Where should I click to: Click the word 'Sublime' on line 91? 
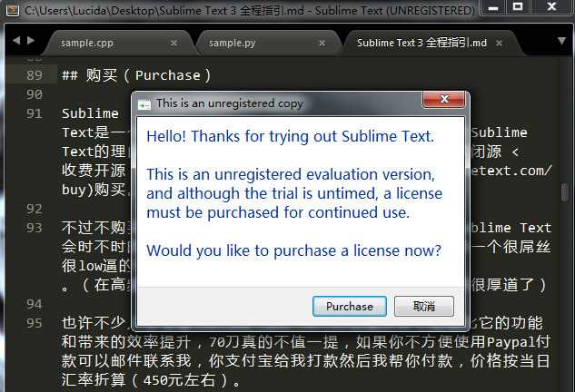tap(90, 113)
